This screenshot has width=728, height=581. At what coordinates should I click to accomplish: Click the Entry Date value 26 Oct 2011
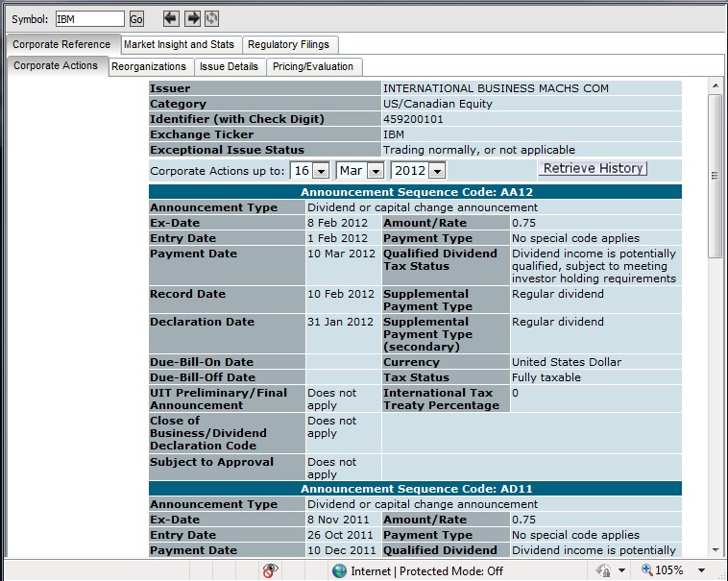tap(340, 535)
